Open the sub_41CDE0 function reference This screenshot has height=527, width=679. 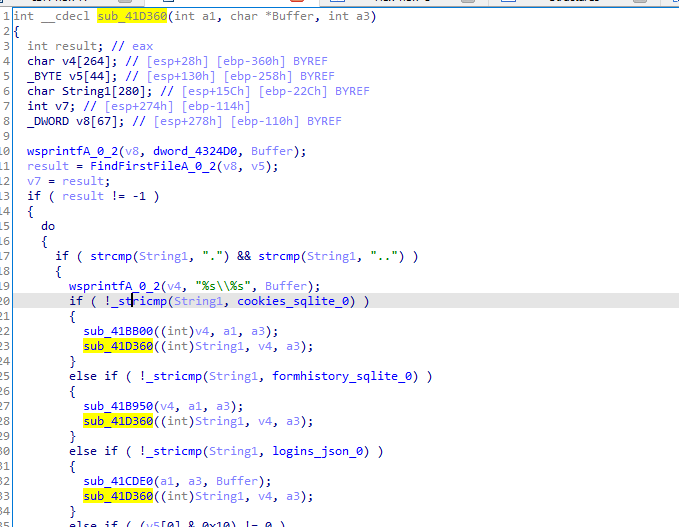(118, 481)
